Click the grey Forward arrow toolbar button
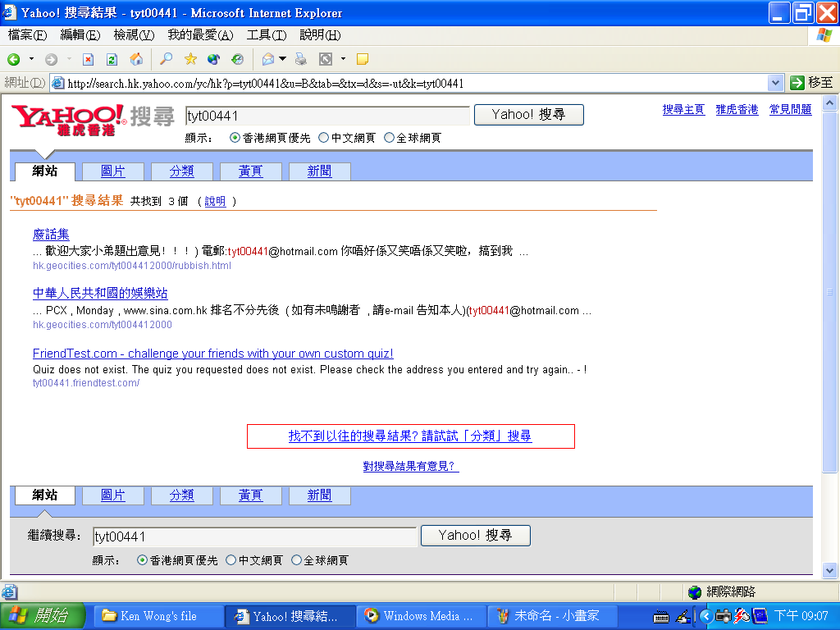 [x=52, y=59]
